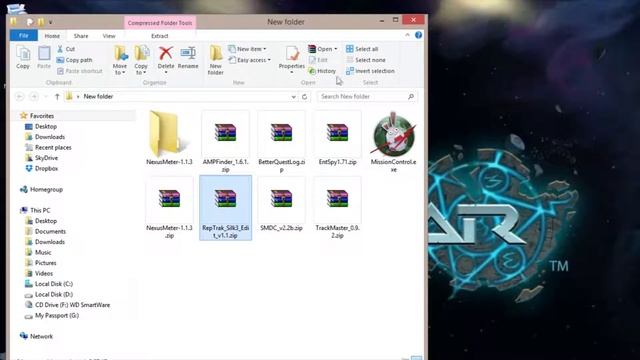
Task: Click the Edit button in ribbon
Action: pyautogui.click(x=318, y=60)
